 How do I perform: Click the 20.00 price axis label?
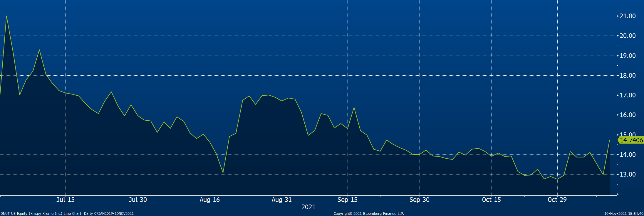628,36
